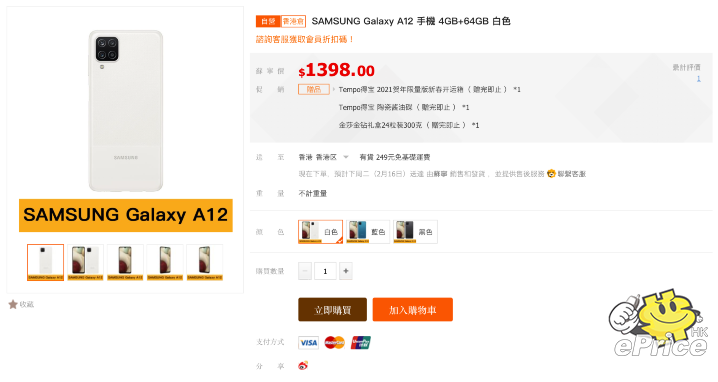Increase quantity with the plus button
The image size is (718, 382).
point(346,271)
